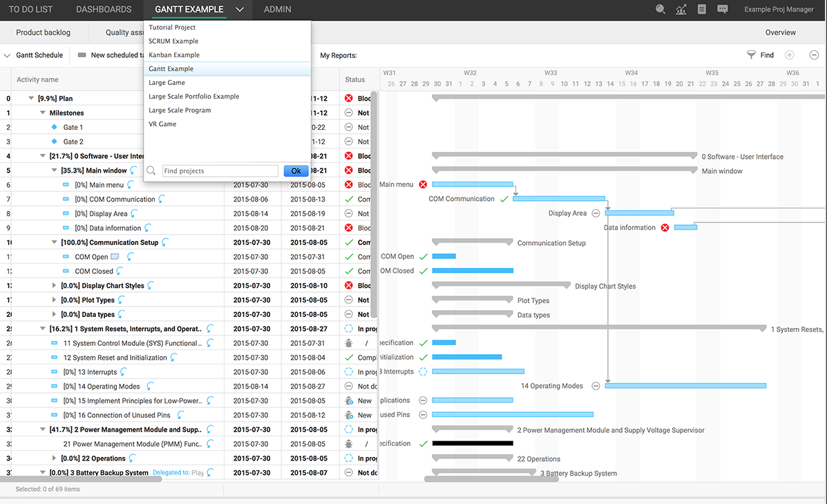Switch to the DASHBOARDS tab
The height and width of the screenshot is (504, 827).
pos(104,10)
